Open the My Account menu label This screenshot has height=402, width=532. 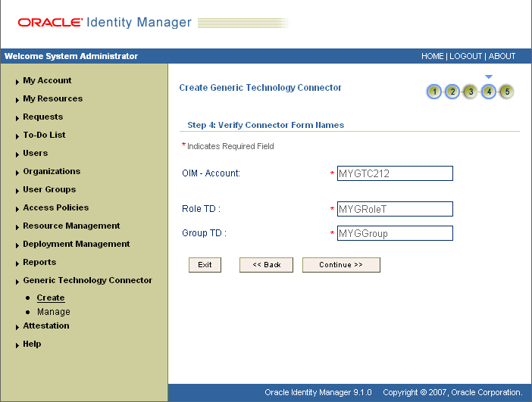(x=47, y=80)
